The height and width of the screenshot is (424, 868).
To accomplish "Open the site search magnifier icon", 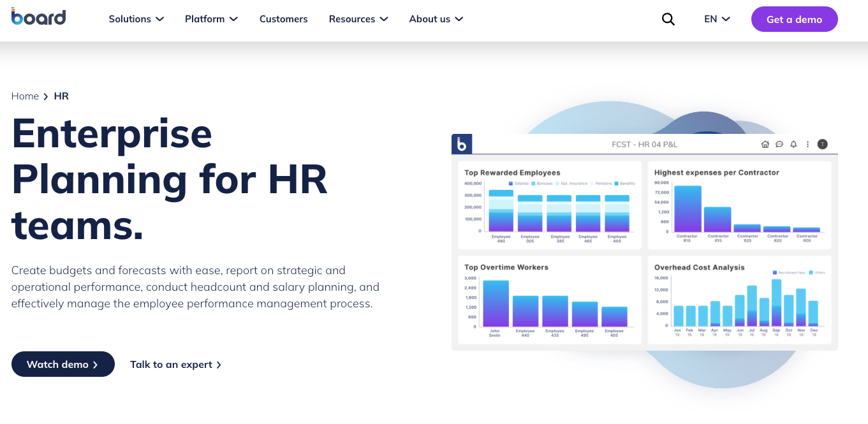I will point(668,19).
